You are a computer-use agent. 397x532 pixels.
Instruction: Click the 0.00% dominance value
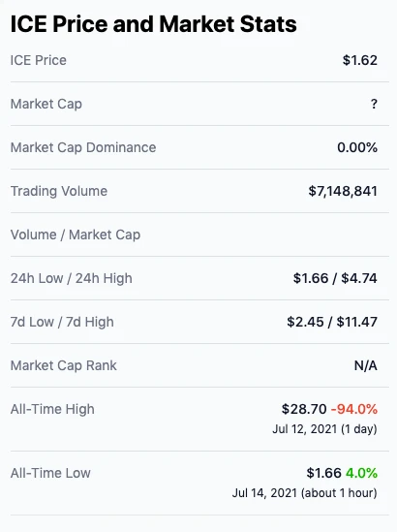coord(357,147)
